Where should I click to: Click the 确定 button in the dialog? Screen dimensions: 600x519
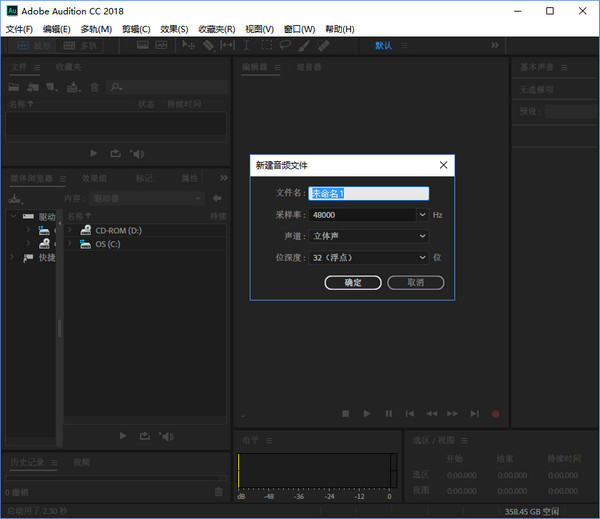(x=352, y=283)
